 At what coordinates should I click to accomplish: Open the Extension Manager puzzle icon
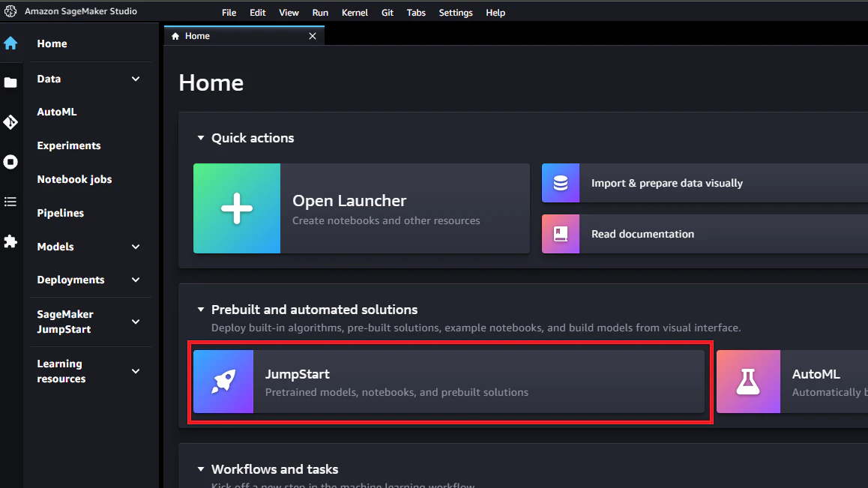tap(10, 241)
